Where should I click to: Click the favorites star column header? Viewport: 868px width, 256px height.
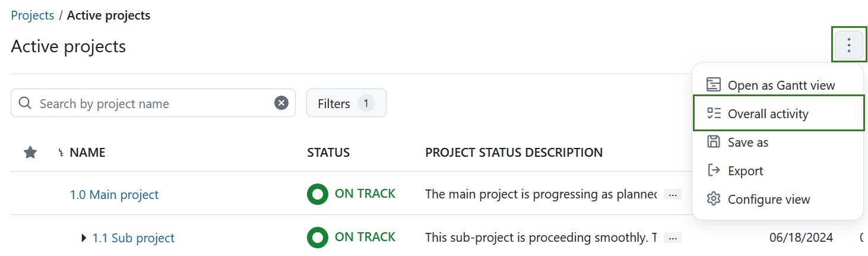click(x=30, y=153)
